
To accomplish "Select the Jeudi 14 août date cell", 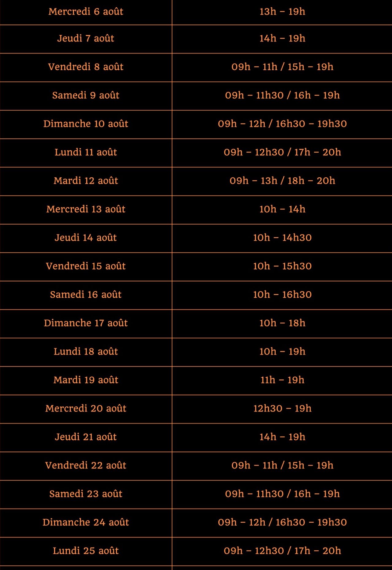I will click(x=86, y=238).
